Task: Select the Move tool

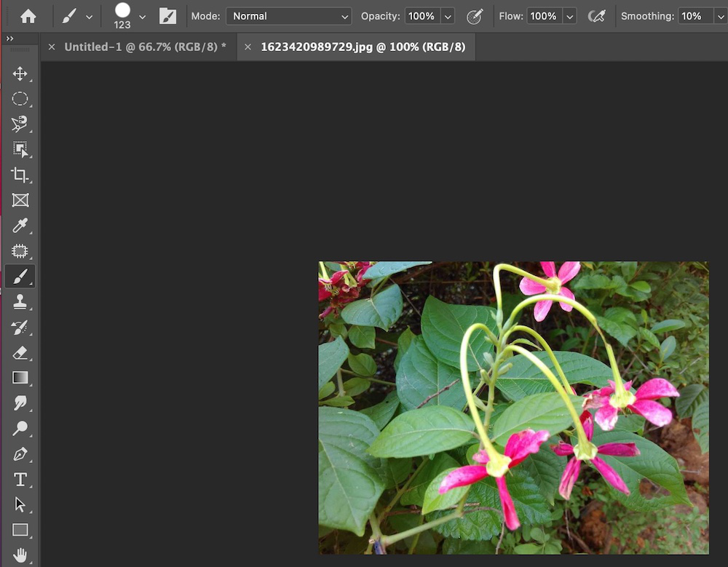Action: (20, 74)
